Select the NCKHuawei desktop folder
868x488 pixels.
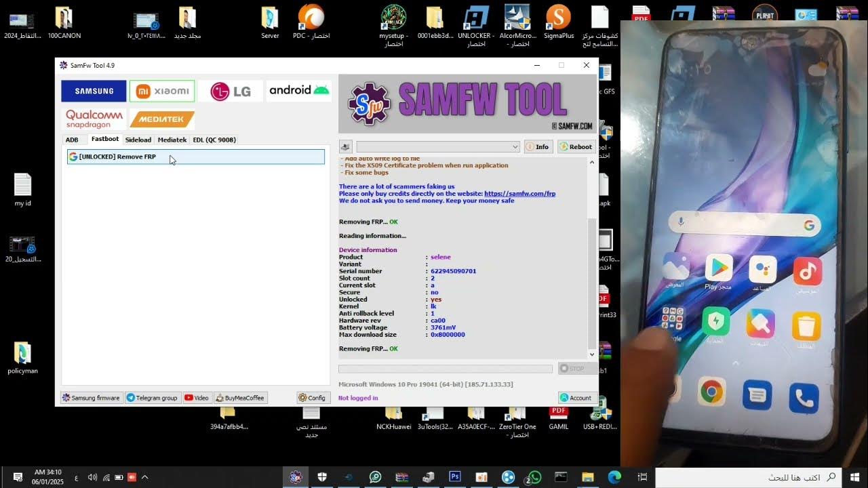(394, 418)
